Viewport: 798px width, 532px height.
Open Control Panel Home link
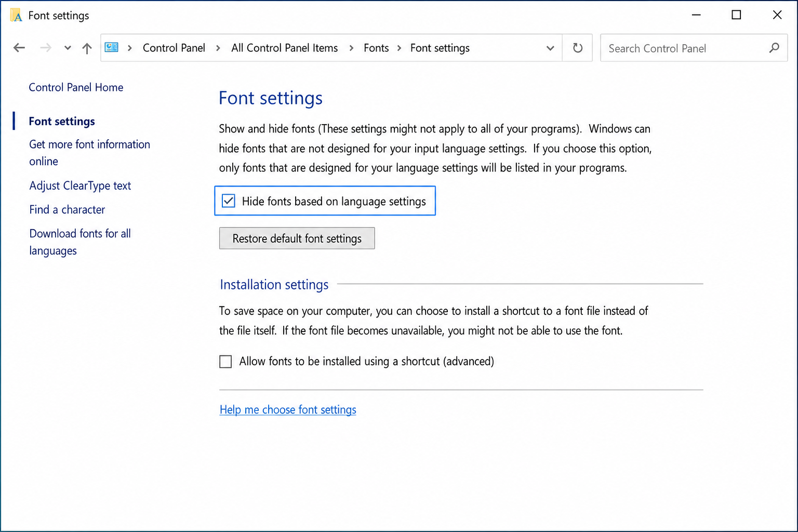click(x=76, y=87)
